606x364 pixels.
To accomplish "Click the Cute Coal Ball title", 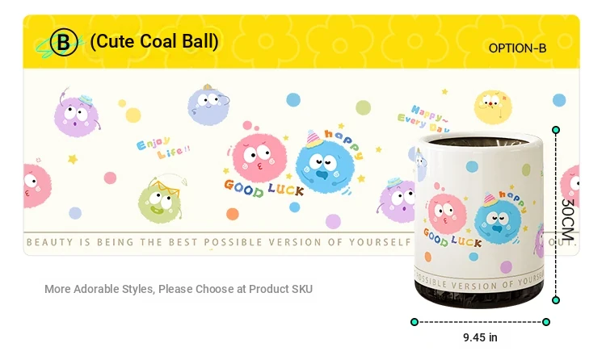I will coord(154,41).
